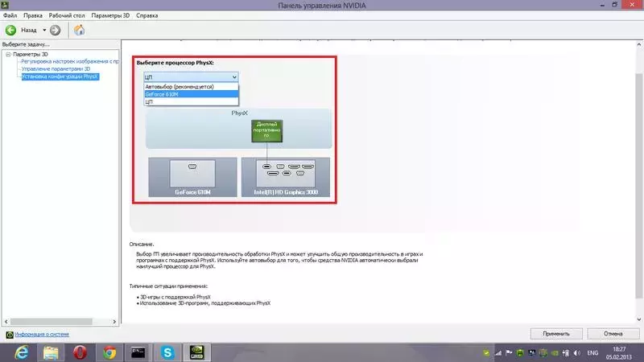Screen dimensions: 644x362
Task: Select Регулировка настроек изображения tree item
Action: click(70, 61)
